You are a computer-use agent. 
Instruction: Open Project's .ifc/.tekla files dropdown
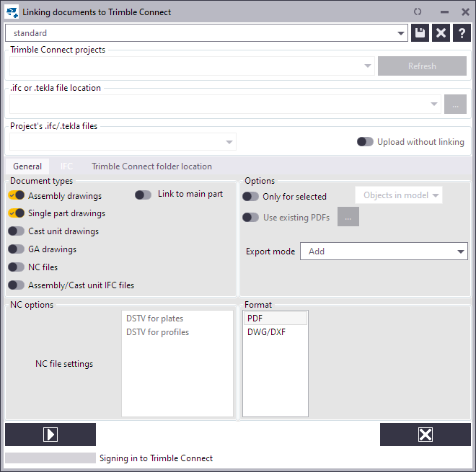(x=123, y=142)
